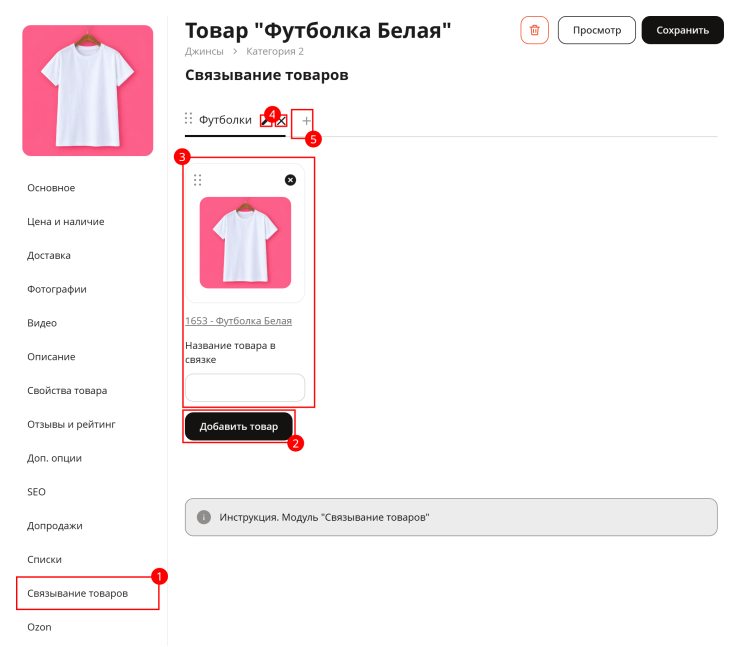740x647 pixels.
Task: Click the breadcrumb chevron after Джинсы
Action: point(235,51)
